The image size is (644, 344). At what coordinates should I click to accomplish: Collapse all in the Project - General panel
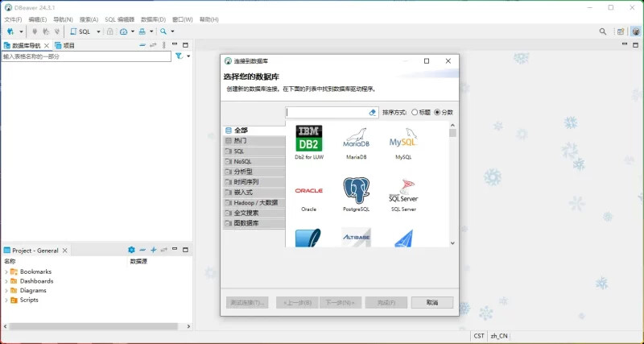coord(142,250)
